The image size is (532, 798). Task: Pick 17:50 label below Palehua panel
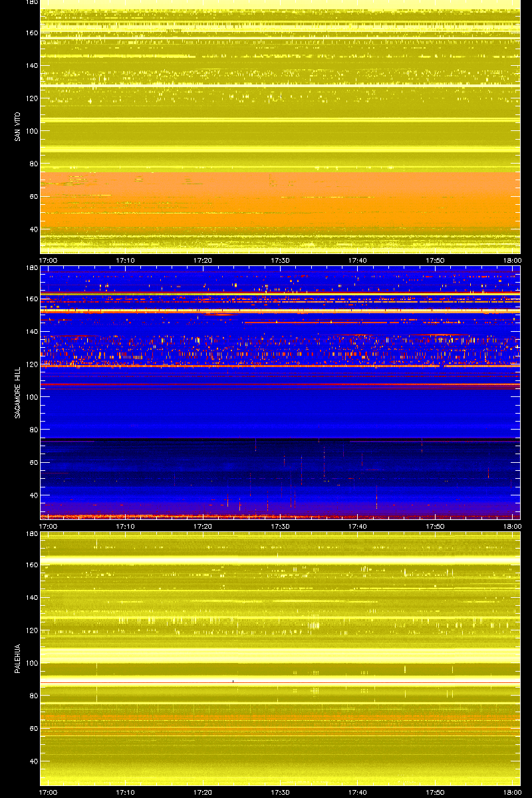(x=436, y=792)
